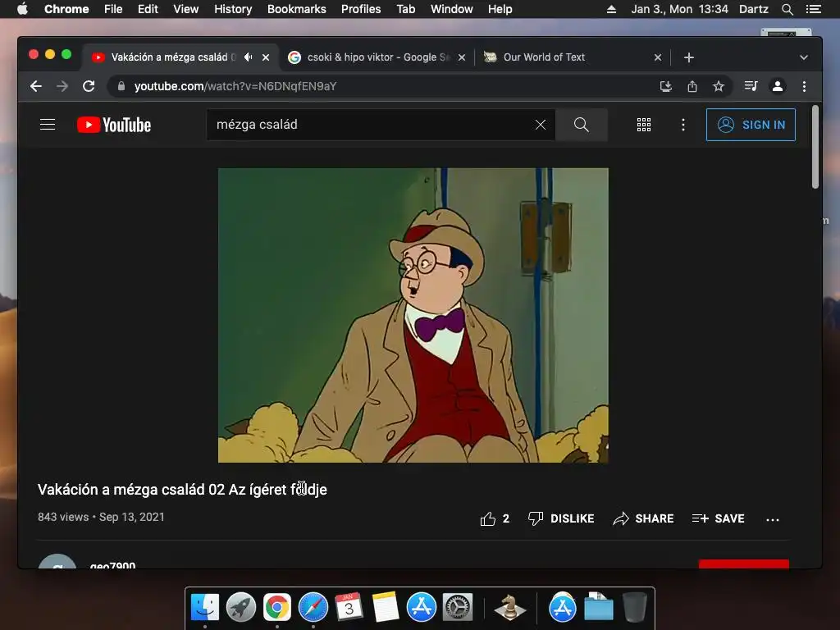Image resolution: width=840 pixels, height=630 pixels.
Task: Open the Window menu
Action: (452, 9)
